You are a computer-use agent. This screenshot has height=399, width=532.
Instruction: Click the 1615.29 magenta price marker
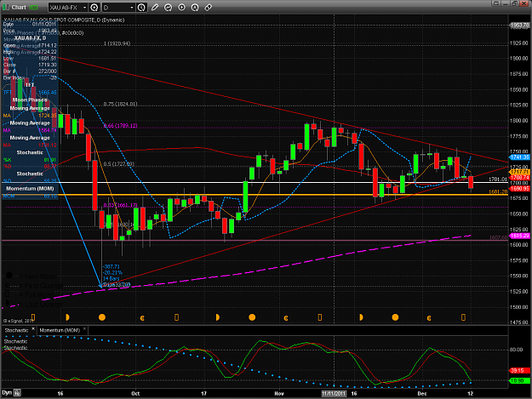[x=519, y=236]
